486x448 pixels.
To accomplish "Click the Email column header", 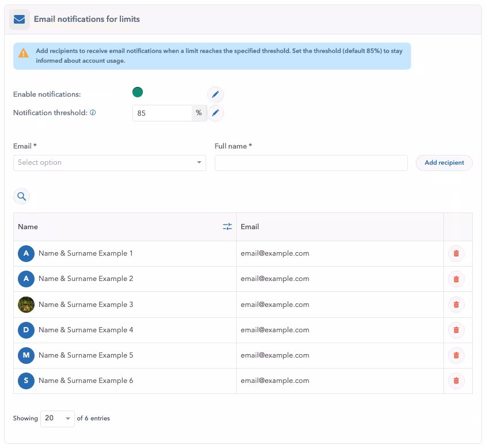I will 250,227.
